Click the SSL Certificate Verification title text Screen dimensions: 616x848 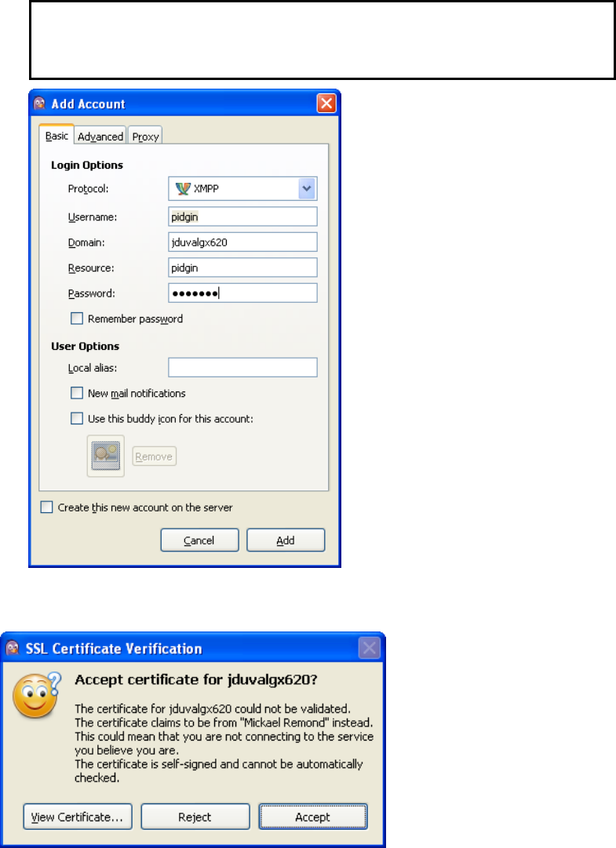114,649
